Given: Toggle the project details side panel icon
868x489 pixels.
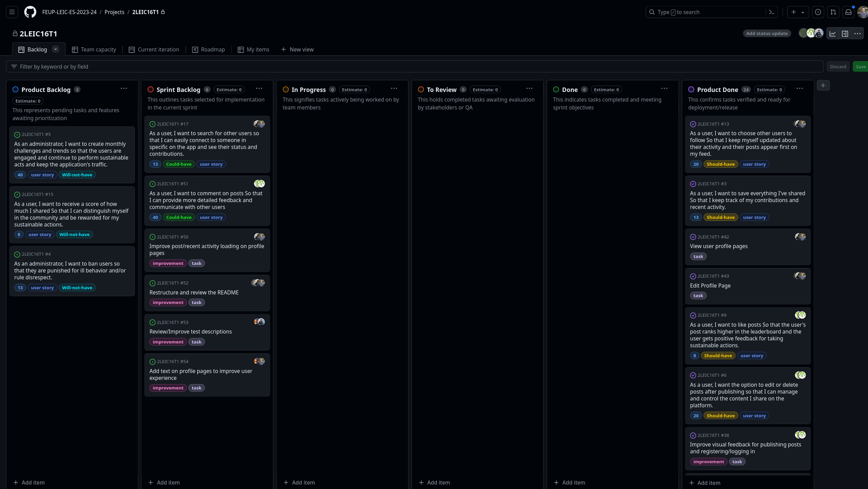Looking at the screenshot, I should tap(845, 34).
